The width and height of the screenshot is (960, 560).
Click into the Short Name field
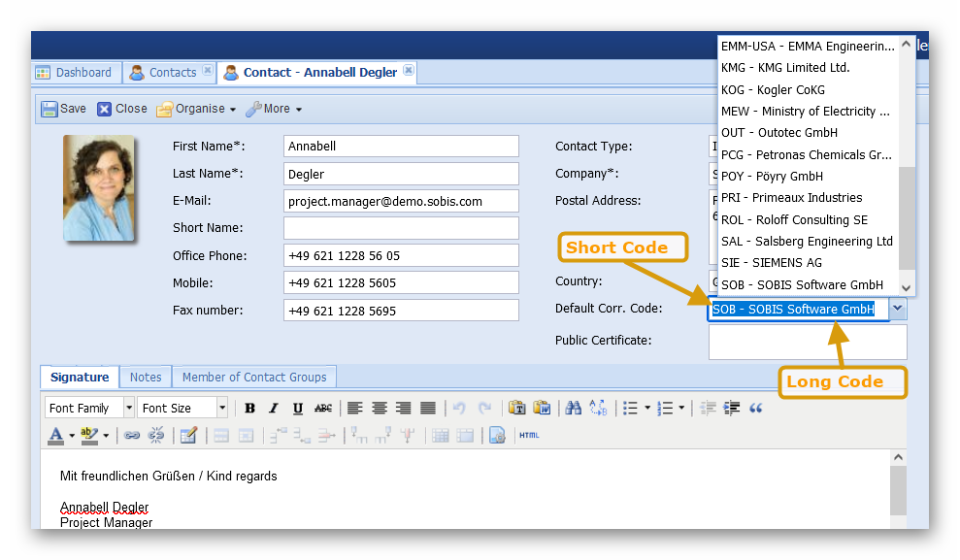[x=401, y=228]
